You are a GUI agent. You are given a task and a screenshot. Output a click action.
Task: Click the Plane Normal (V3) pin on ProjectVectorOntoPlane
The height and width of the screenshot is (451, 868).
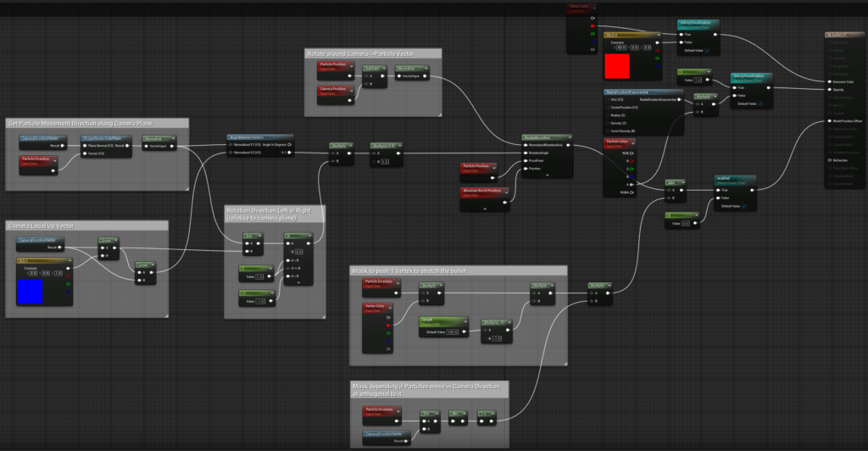click(85, 146)
